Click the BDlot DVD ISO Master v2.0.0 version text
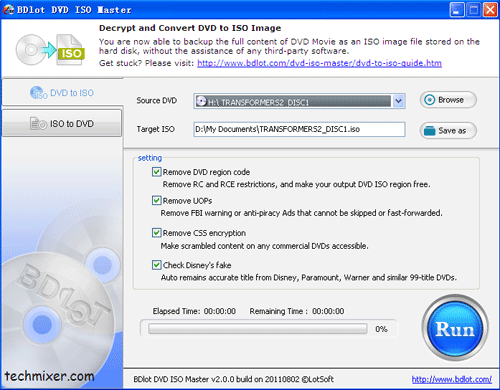500x390 pixels. point(233,379)
